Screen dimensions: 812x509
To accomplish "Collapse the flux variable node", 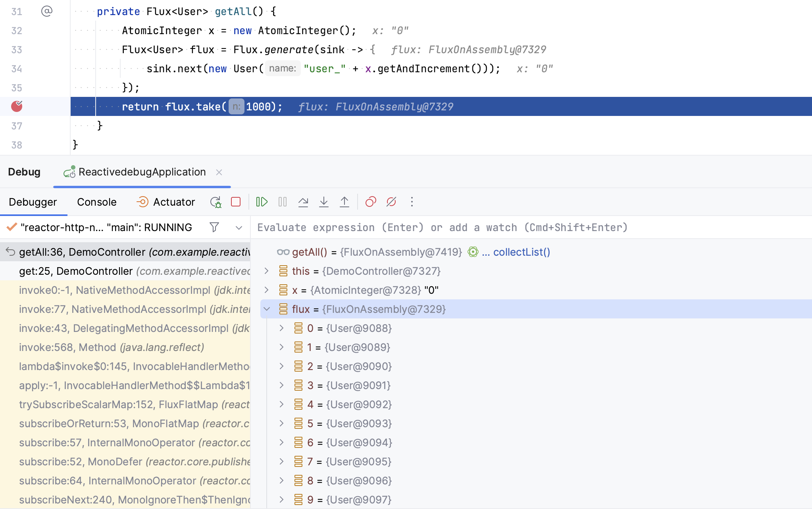I will [267, 309].
